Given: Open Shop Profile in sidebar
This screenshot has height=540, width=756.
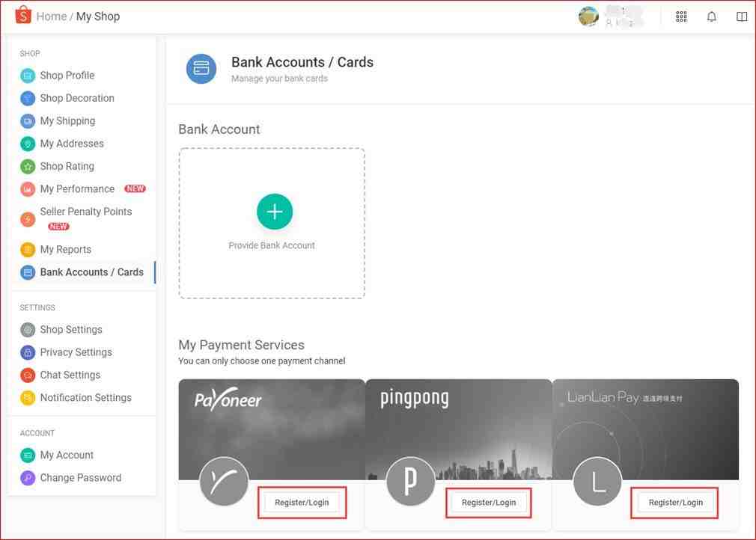Looking at the screenshot, I should pos(67,76).
